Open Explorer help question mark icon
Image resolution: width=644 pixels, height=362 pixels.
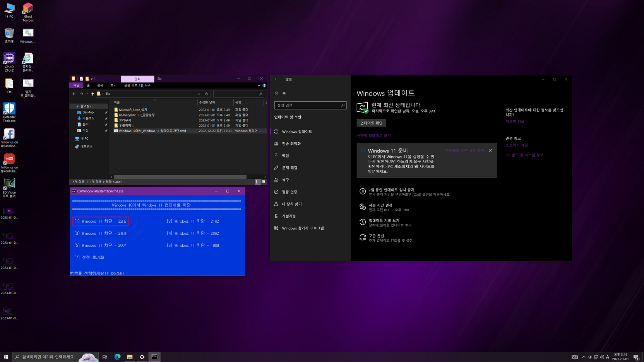pyautogui.click(x=264, y=85)
